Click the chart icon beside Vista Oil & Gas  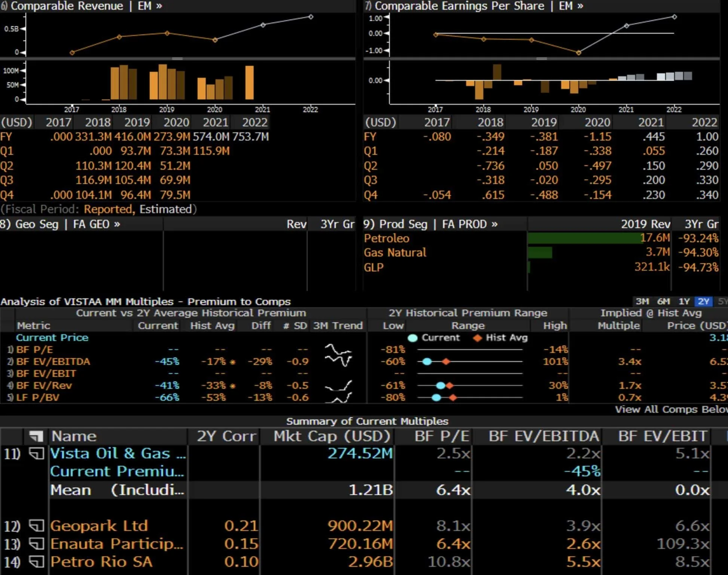pyautogui.click(x=37, y=453)
